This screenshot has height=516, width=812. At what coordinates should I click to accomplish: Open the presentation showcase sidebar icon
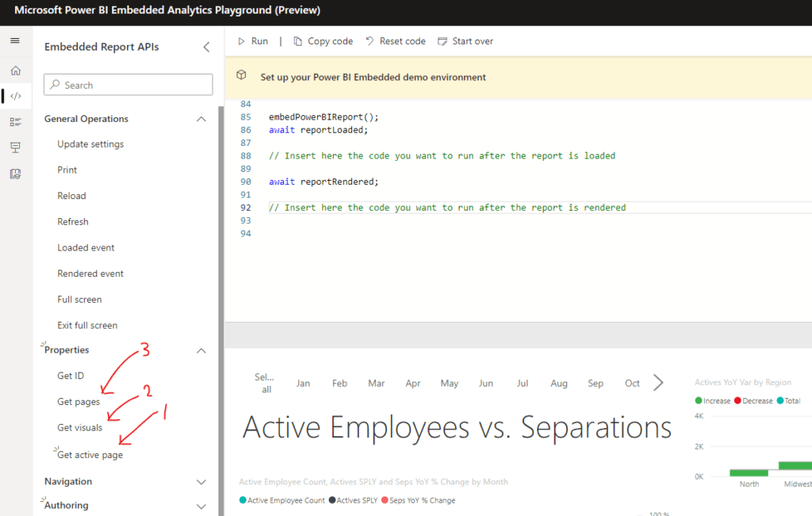[15, 147]
